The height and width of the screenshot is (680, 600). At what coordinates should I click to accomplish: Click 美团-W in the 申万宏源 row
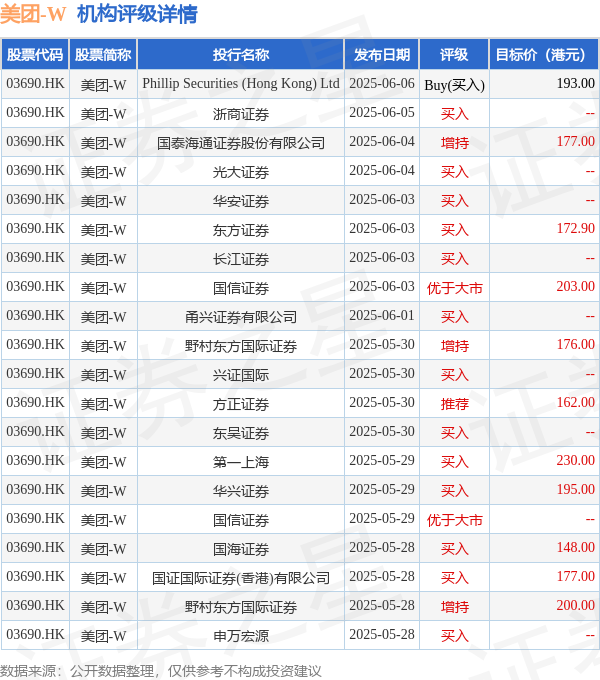[103, 636]
